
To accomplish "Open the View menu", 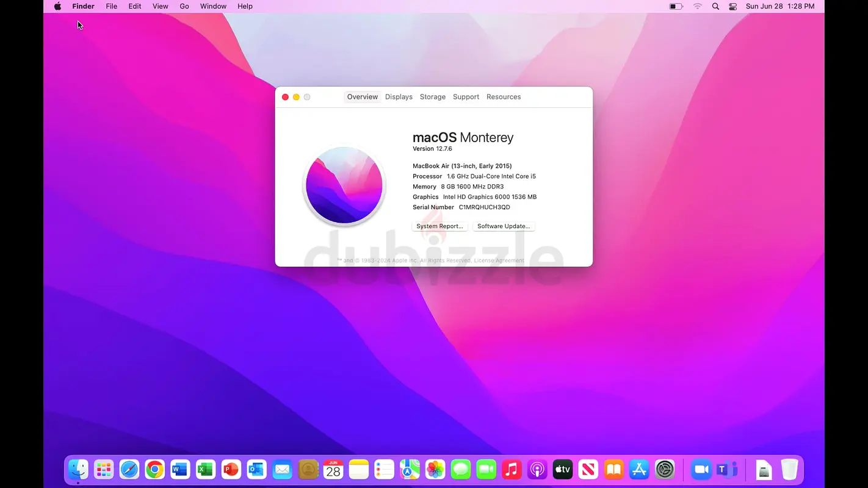I will tap(161, 6).
